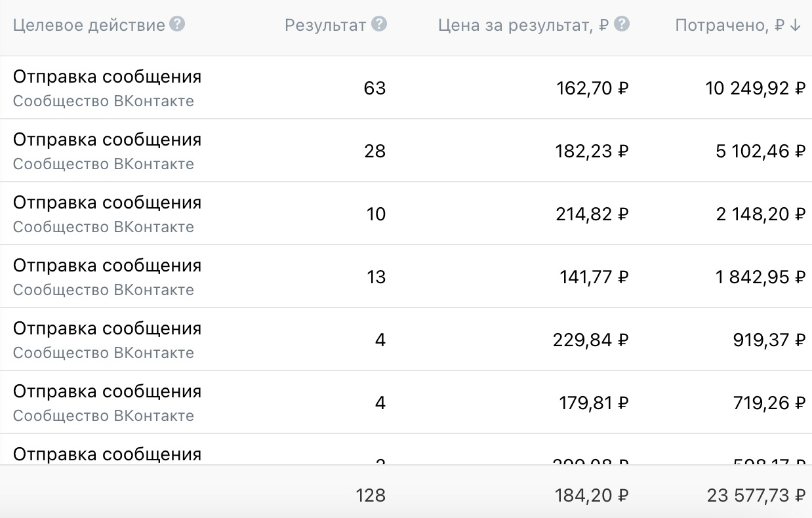The image size is (812, 518).
Task: Click spent amount 10 249,92 ₽
Action: [x=755, y=88]
